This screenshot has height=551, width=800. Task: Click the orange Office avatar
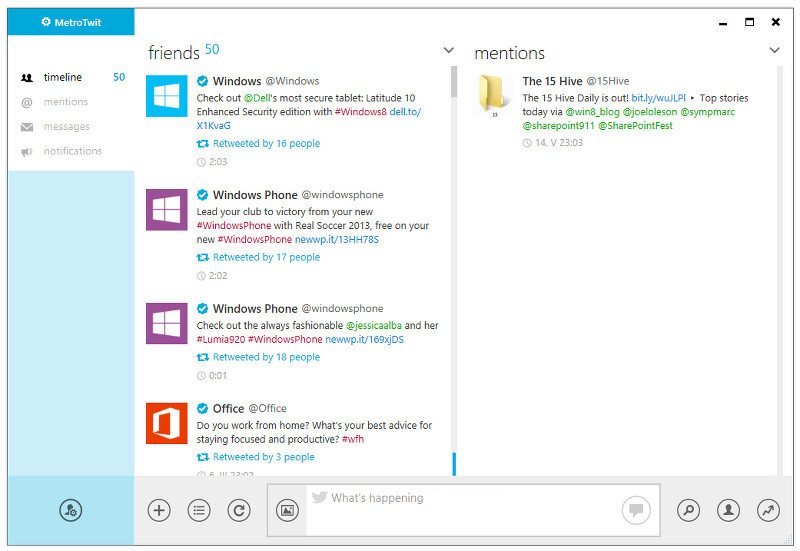click(166, 423)
